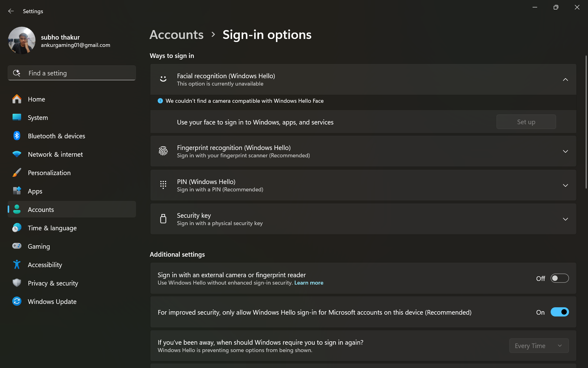Click the user profile picture

(22, 40)
